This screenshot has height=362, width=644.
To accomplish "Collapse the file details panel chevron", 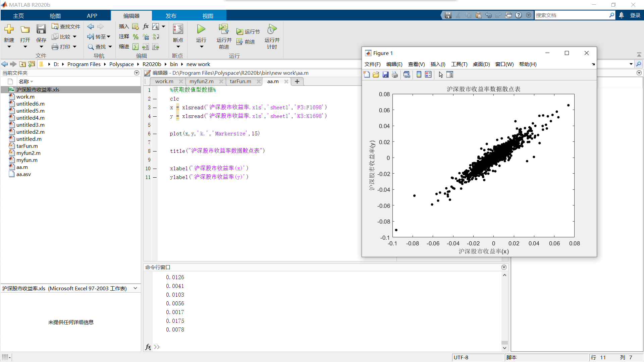I will pos(135,288).
